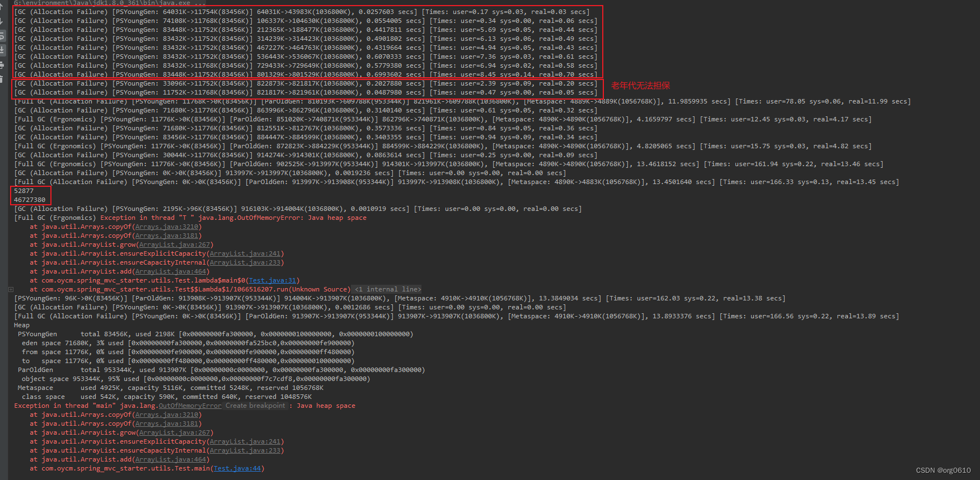Click 'Exception in thread "main"' text
The height and width of the screenshot is (480, 980).
pyautogui.click(x=65, y=406)
